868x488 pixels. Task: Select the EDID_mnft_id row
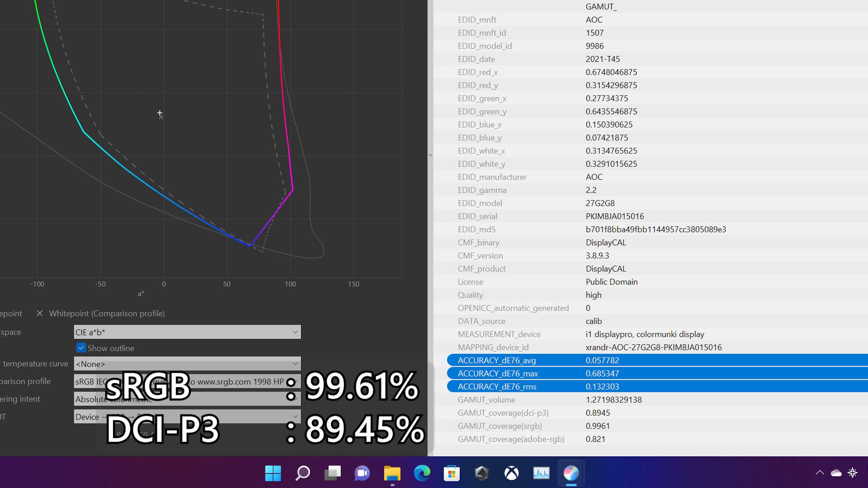coord(651,33)
